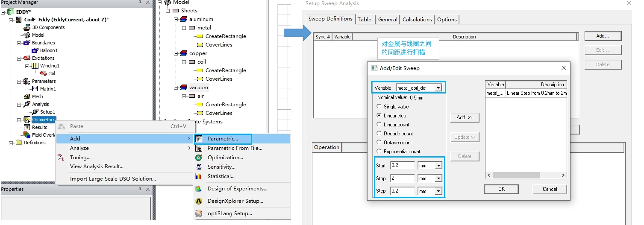
Task: Click the Setup1 icon
Action: [x=35, y=112]
